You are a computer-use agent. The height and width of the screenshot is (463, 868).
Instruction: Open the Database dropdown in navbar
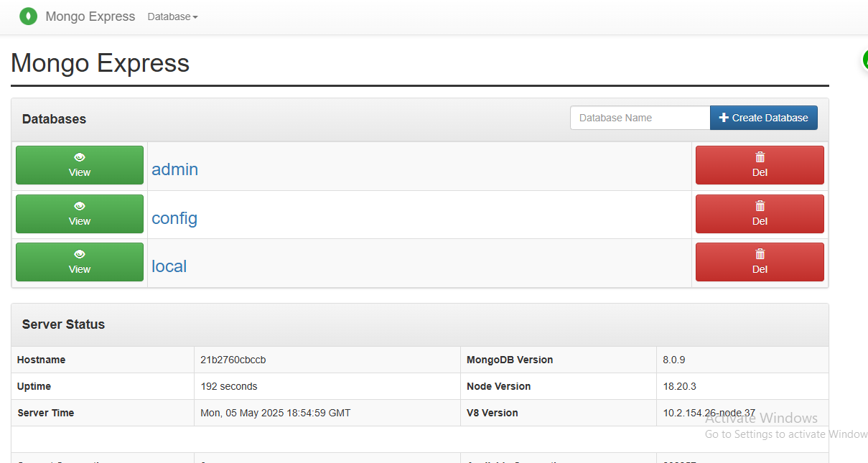[x=172, y=17]
